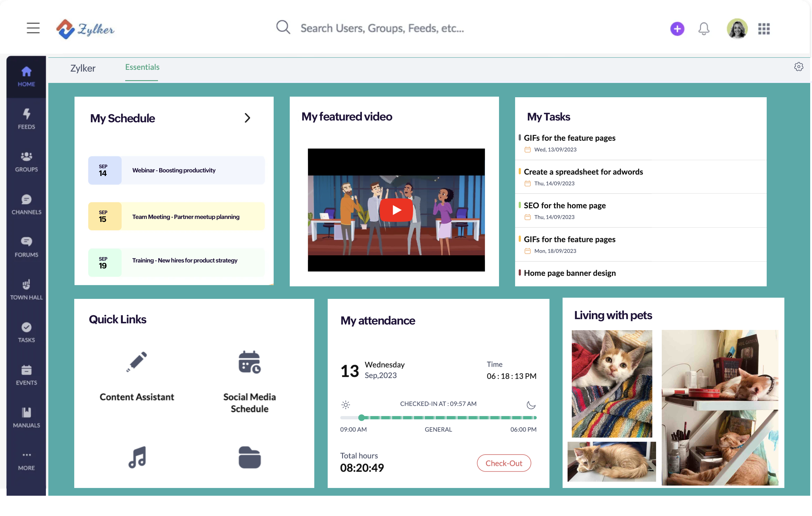Go to Feeds in sidebar
This screenshot has width=812, height=516.
coord(26,119)
